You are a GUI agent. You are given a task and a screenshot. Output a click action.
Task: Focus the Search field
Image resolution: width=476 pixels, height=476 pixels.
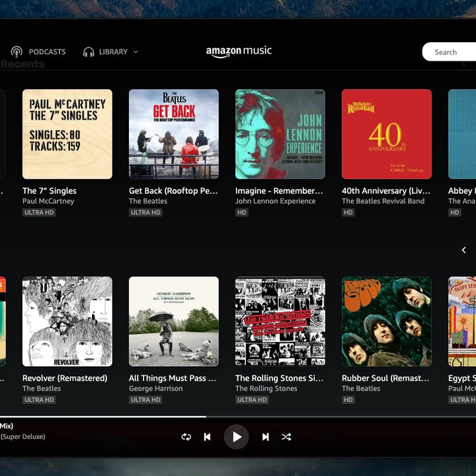(449, 52)
